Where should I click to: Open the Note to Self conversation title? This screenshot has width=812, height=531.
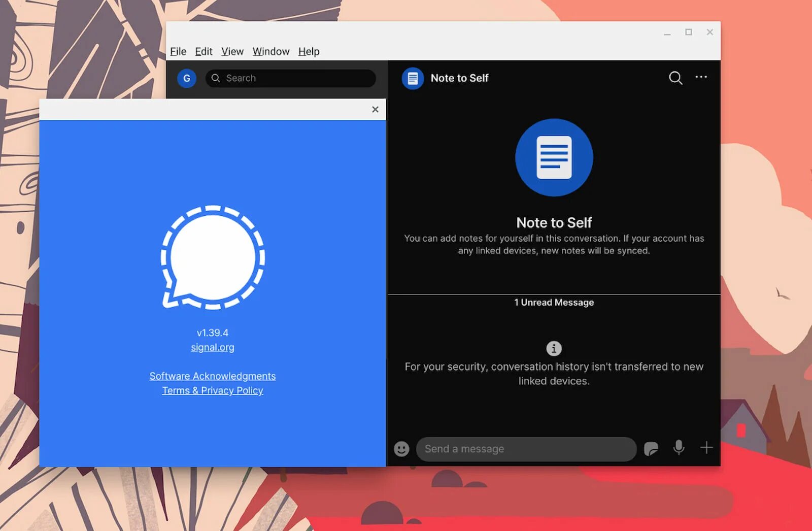pos(459,78)
